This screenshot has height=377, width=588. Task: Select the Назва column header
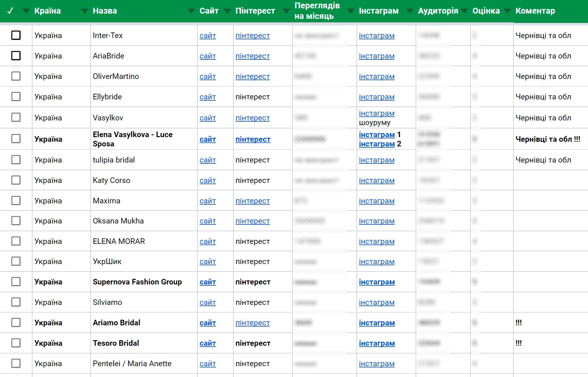tap(105, 11)
